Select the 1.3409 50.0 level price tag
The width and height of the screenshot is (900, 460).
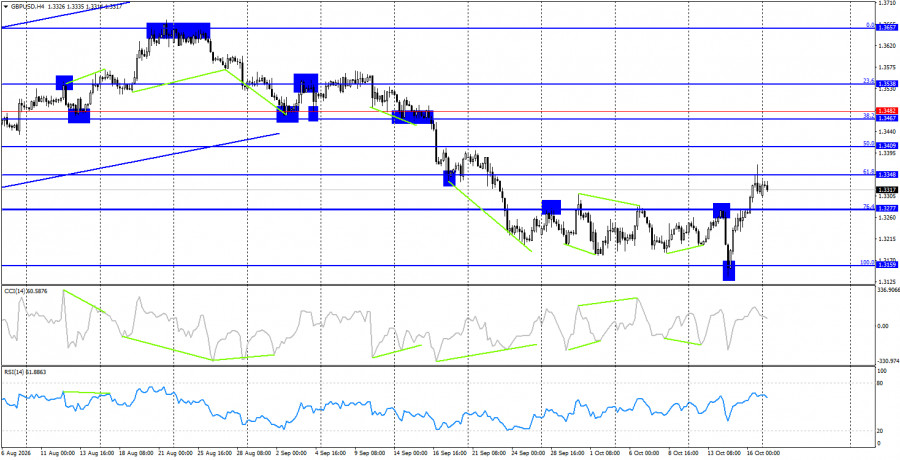(x=887, y=146)
